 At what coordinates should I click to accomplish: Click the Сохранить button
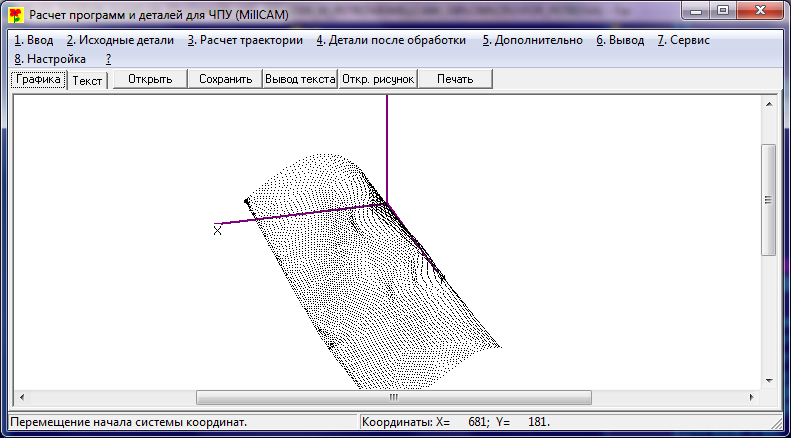[x=225, y=79]
